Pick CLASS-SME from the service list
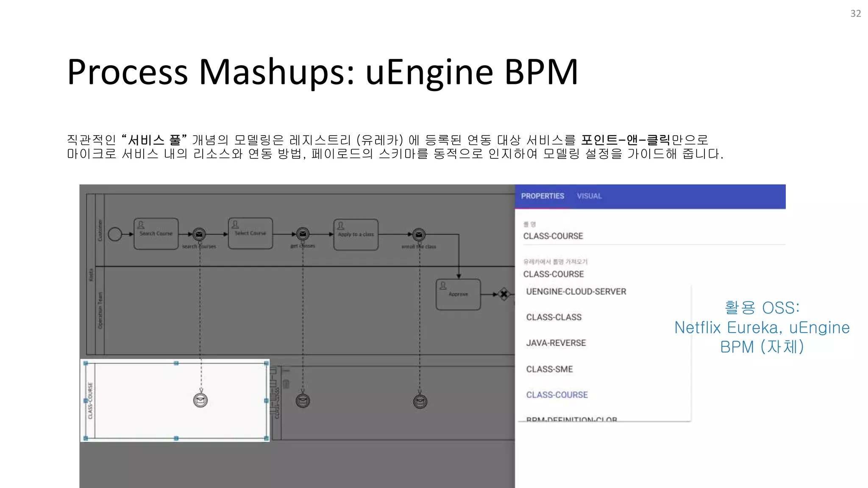Screen dimensions: 868x488 tap(549, 369)
